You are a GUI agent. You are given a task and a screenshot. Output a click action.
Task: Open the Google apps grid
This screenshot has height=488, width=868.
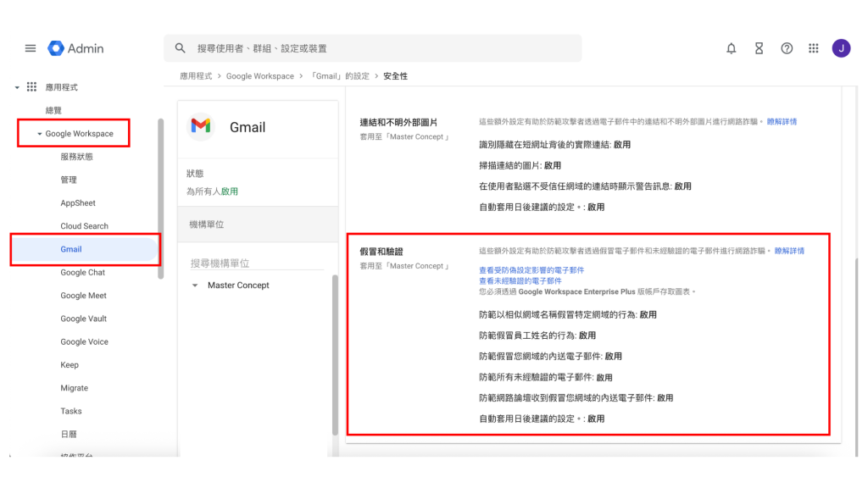[813, 48]
